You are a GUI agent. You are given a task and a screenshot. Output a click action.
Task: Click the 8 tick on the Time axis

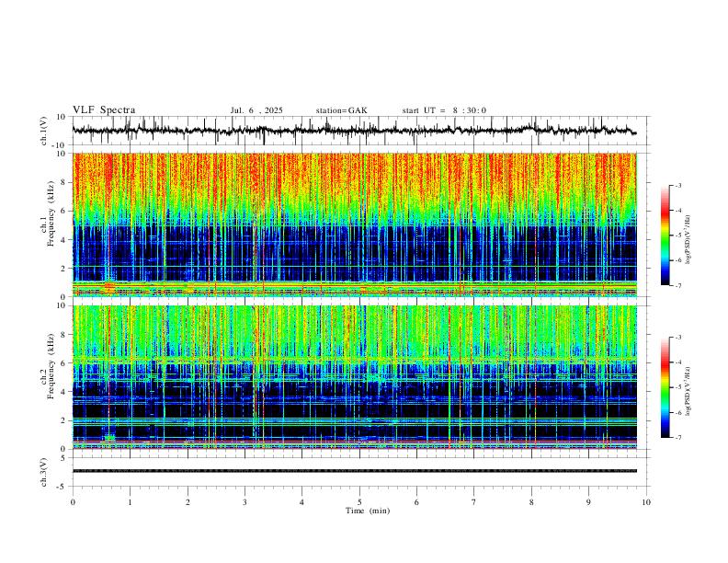(x=531, y=502)
